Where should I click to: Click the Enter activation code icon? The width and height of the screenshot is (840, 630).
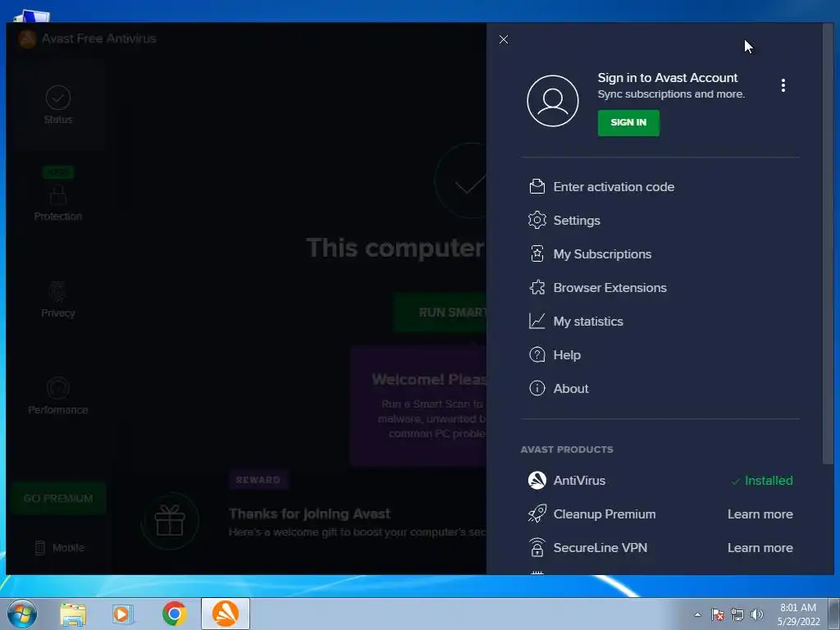(536, 186)
